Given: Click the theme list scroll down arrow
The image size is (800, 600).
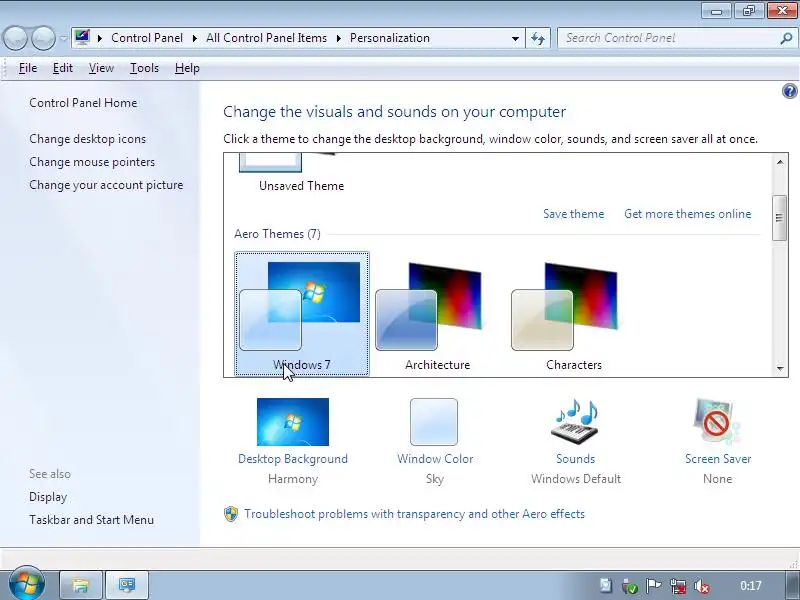Looking at the screenshot, I should pos(780,368).
